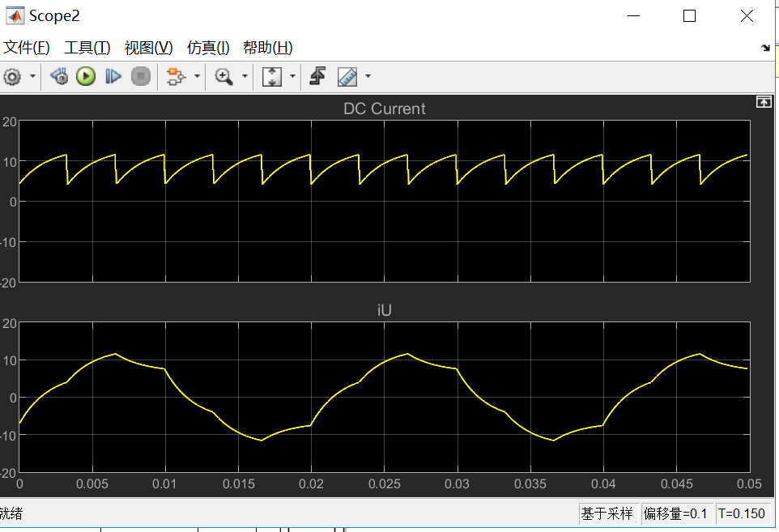Expand the highlight block dropdown arrow
This screenshot has width=779, height=532.
click(x=198, y=76)
